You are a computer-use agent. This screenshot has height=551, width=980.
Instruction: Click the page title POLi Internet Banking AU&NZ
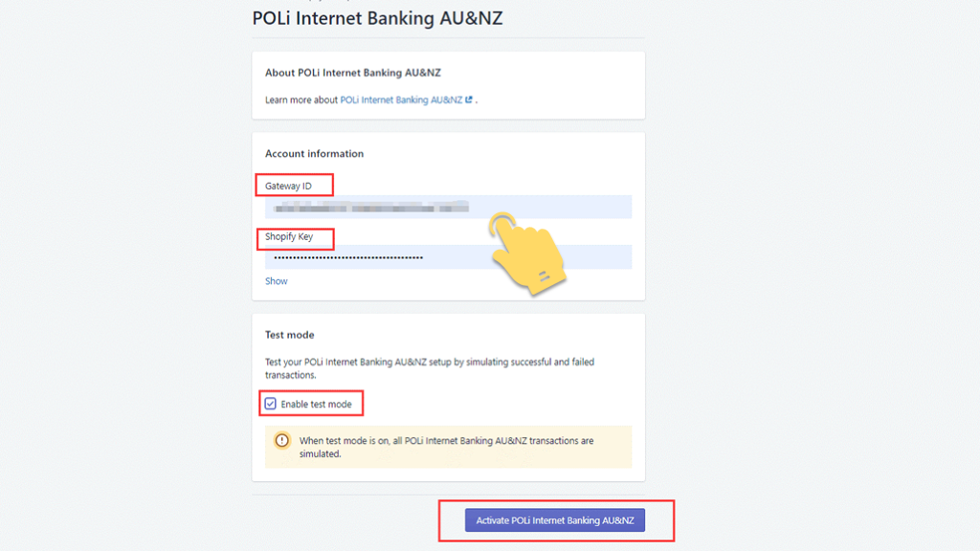tap(377, 18)
